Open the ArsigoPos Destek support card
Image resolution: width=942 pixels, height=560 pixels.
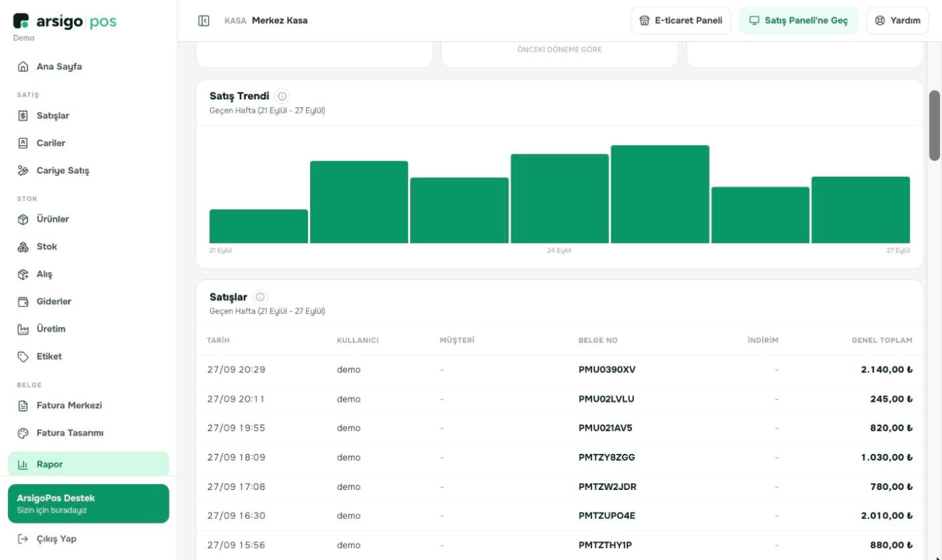(x=89, y=503)
